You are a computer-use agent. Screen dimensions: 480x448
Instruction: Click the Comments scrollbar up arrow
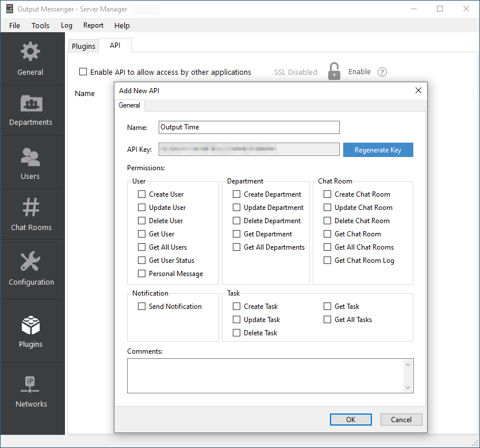[x=408, y=365]
